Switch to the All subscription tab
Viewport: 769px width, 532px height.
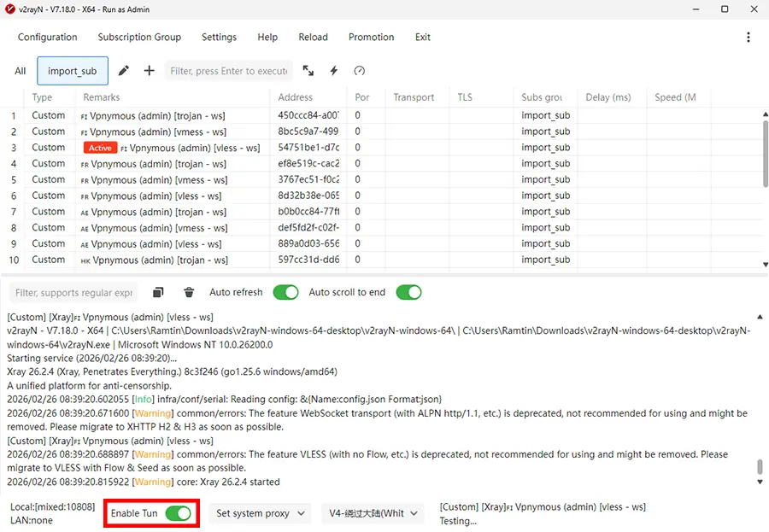click(x=20, y=71)
